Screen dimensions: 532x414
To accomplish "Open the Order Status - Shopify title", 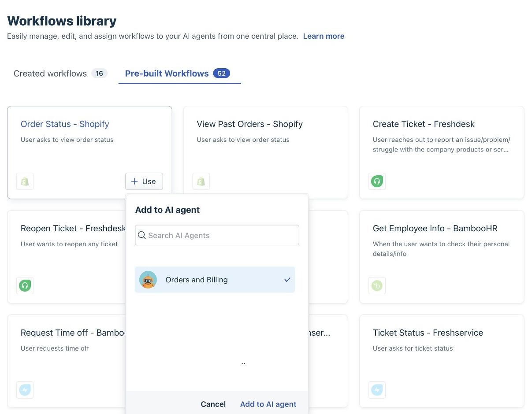I will coord(65,124).
